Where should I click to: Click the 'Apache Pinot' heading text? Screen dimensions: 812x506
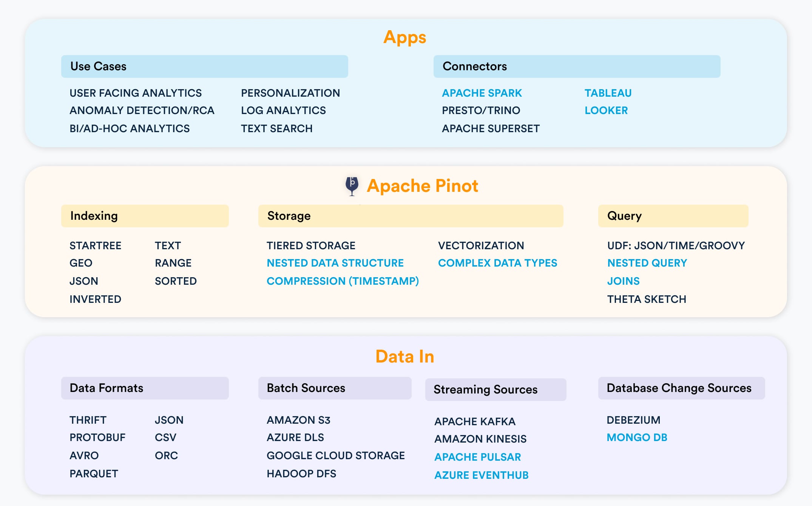(x=422, y=186)
